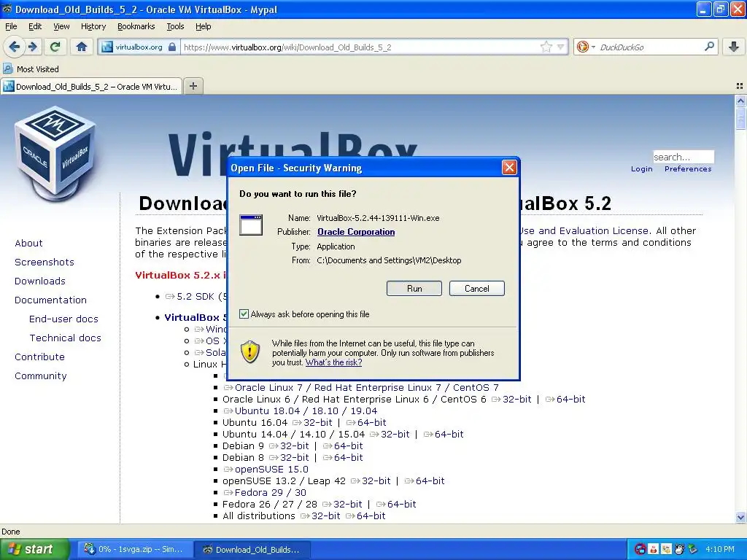Click the search magnifier icon
Image resolution: width=747 pixels, height=560 pixels.
(x=709, y=47)
